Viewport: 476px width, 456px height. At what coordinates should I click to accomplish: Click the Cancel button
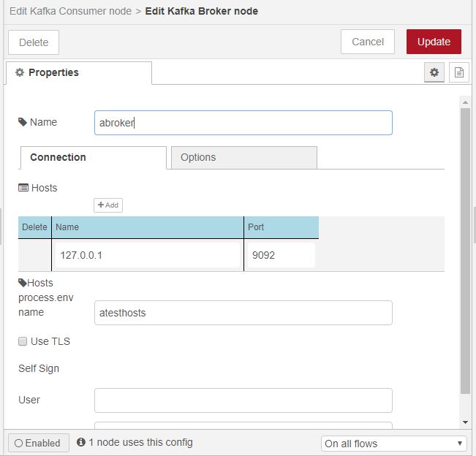coord(368,42)
